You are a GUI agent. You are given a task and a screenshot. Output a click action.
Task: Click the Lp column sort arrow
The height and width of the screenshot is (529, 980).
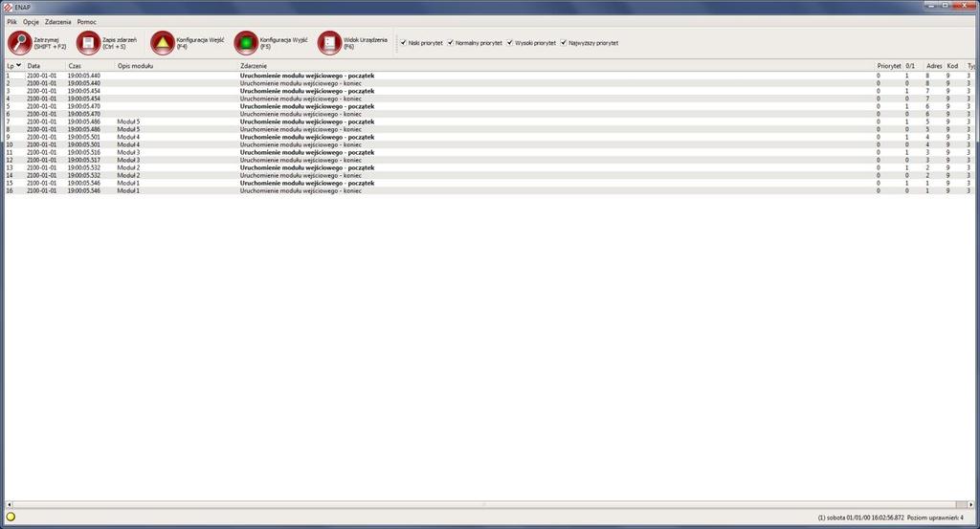pos(19,65)
